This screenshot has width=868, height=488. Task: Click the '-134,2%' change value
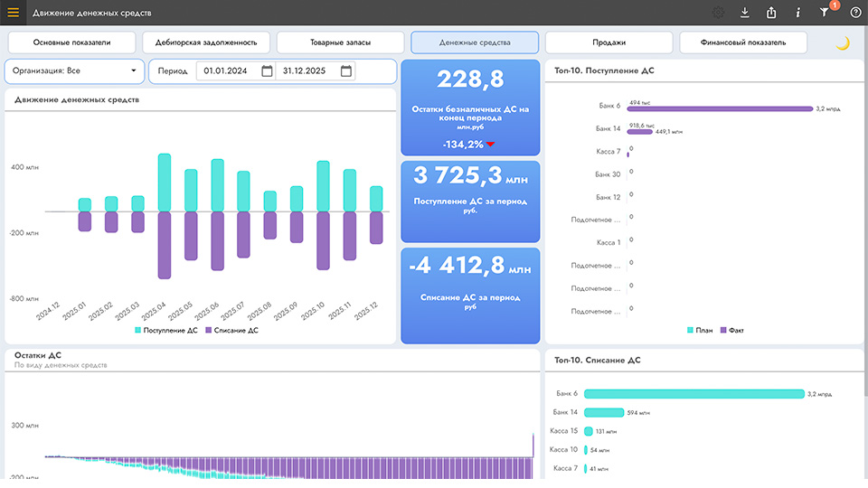[463, 145]
